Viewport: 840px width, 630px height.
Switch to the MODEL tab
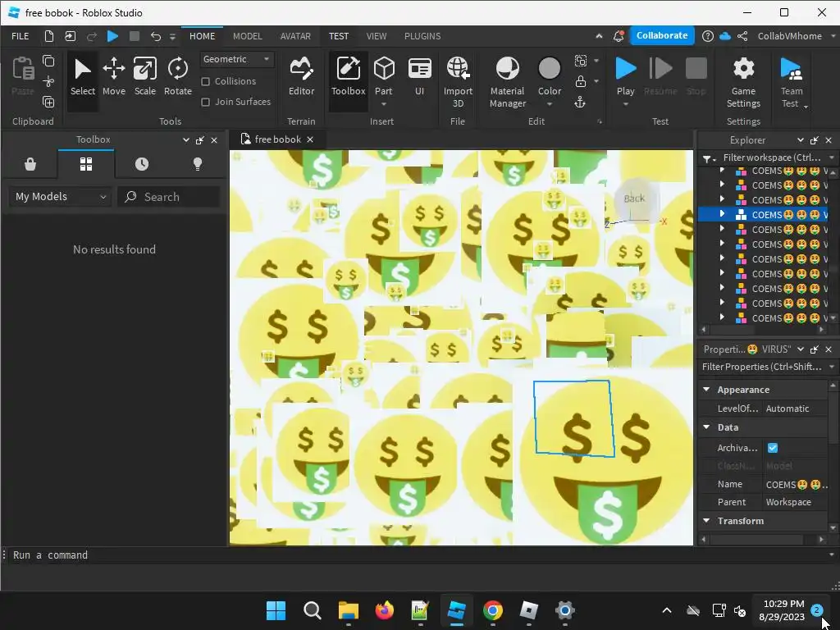click(247, 36)
